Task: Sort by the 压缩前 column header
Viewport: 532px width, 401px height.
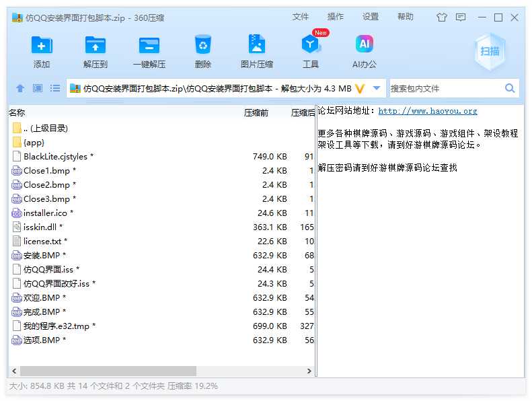Action: tap(256, 113)
